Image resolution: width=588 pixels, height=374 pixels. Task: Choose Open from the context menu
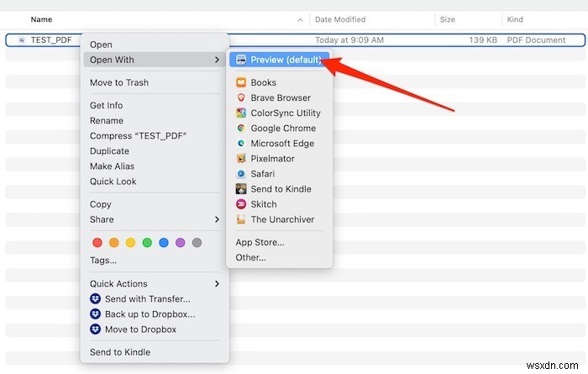pyautogui.click(x=101, y=45)
